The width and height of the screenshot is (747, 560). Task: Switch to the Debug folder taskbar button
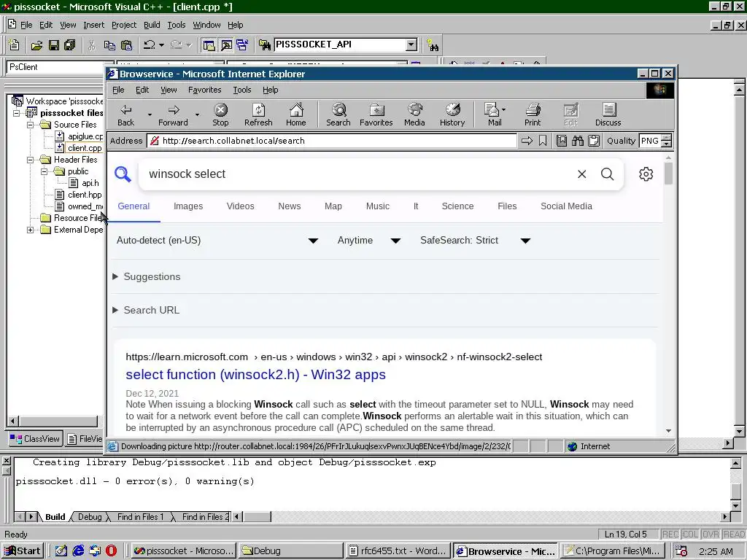(x=290, y=551)
